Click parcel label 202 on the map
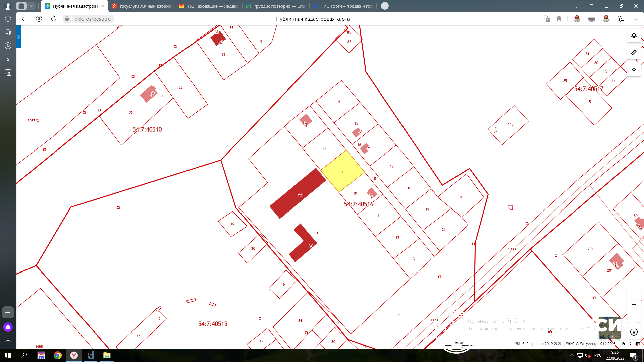The image size is (644, 362). [590, 249]
